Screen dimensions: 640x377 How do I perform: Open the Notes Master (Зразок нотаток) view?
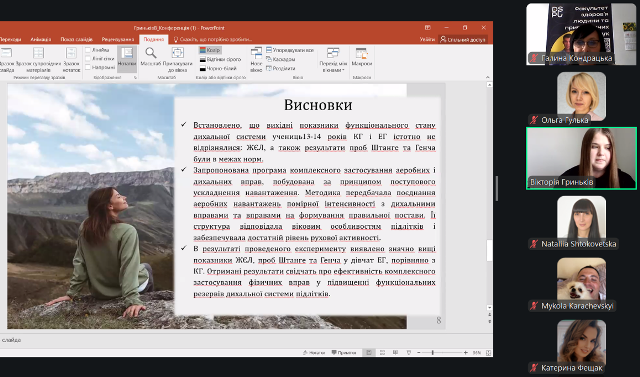pyautogui.click(x=71, y=60)
